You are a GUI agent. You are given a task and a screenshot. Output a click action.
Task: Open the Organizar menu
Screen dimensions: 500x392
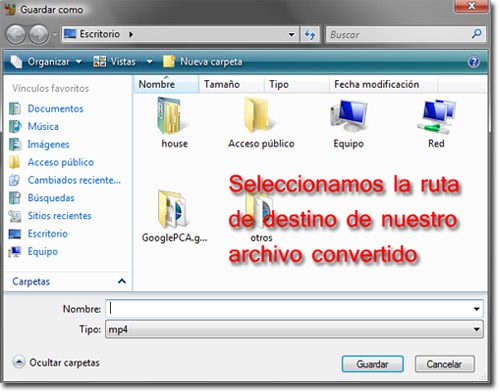click(x=46, y=62)
